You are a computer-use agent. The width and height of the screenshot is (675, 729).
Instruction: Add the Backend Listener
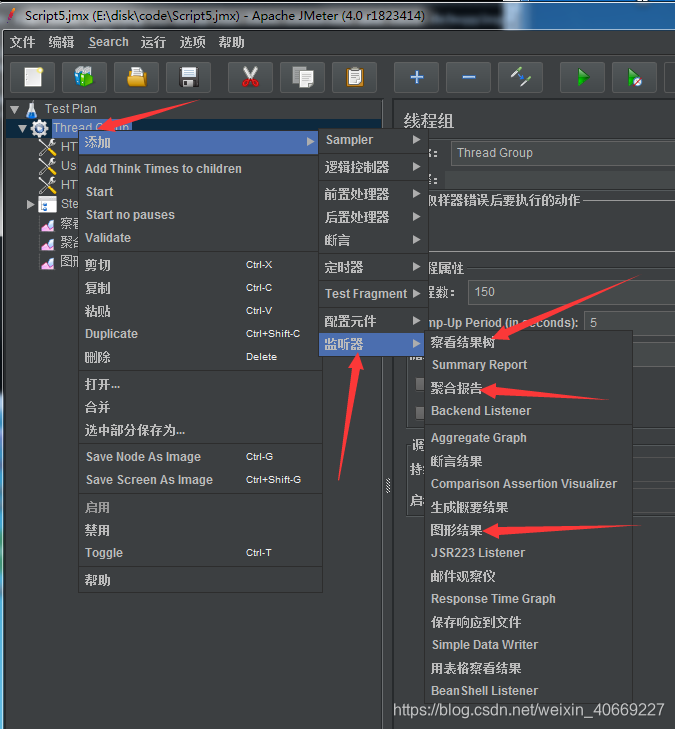(x=529, y=411)
